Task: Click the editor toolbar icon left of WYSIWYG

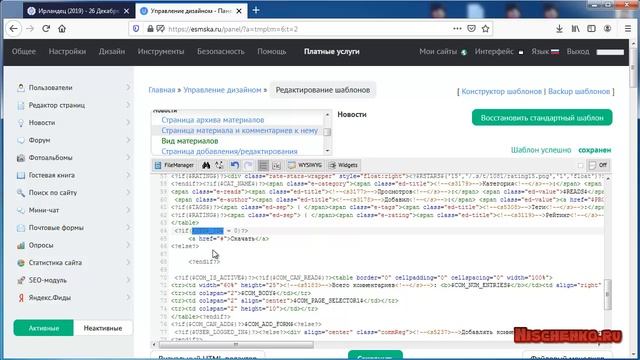Action: pos(276,165)
